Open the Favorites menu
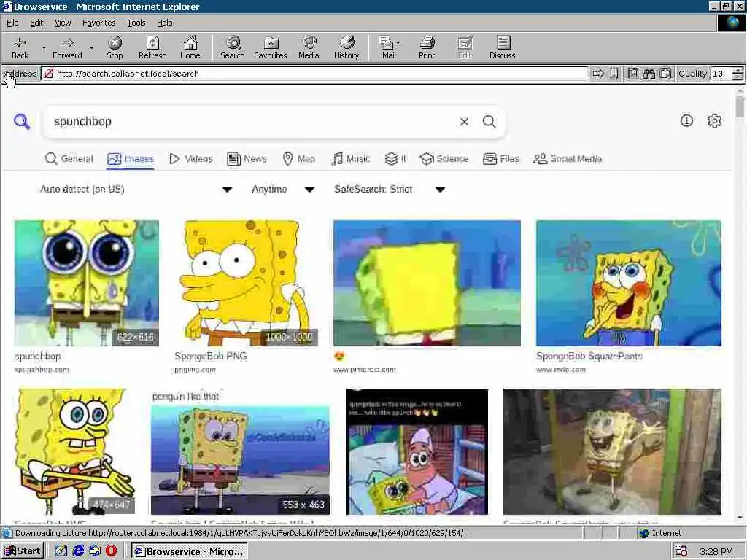 98,23
